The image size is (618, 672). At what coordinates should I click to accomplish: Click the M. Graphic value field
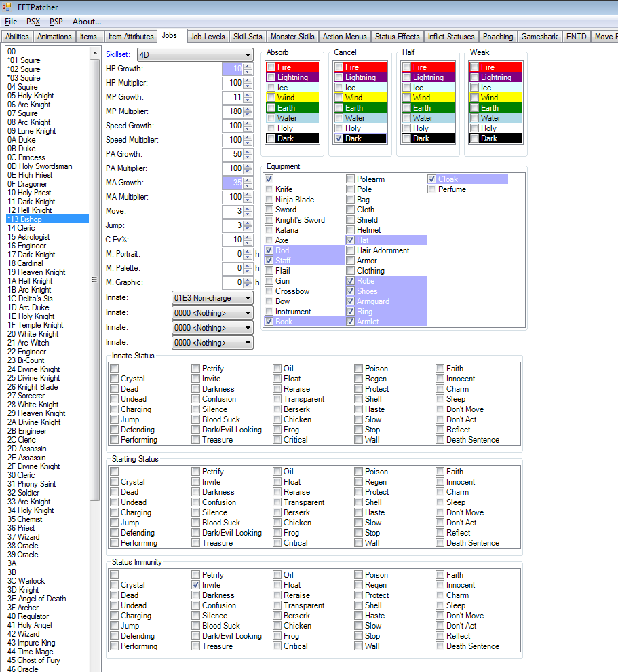pyautogui.click(x=232, y=282)
